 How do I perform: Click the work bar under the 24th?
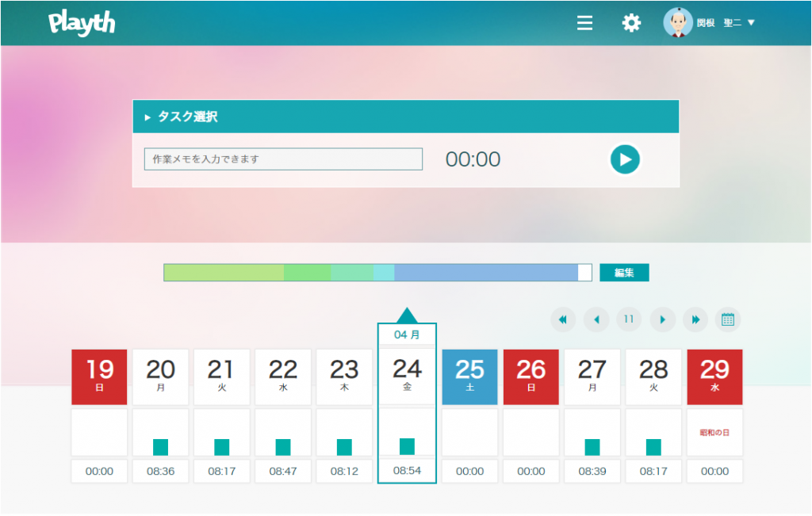point(407,446)
